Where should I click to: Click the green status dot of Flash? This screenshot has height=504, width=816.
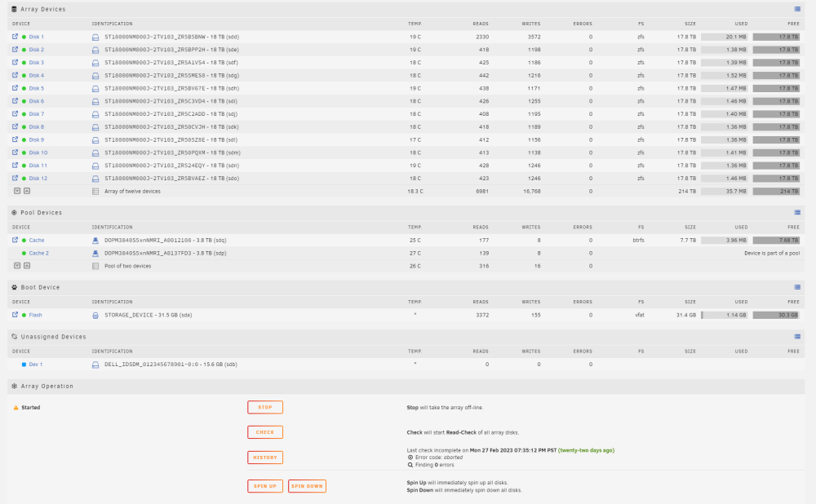[24, 315]
